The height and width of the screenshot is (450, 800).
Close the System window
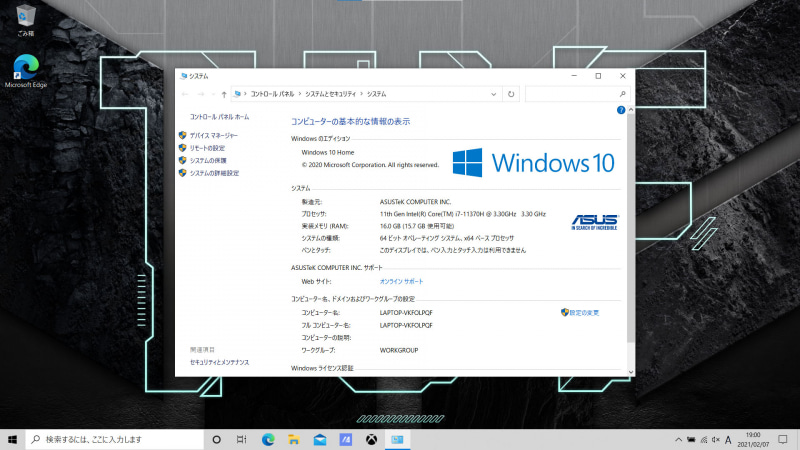(x=622, y=76)
